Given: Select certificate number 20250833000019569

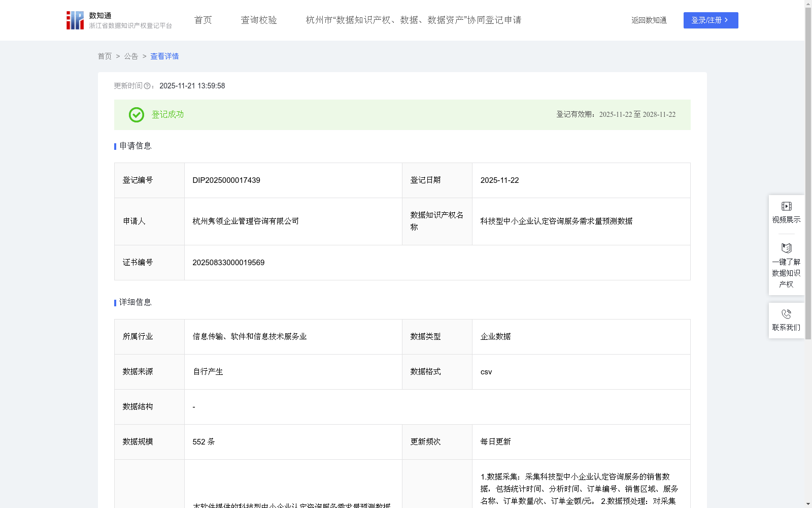Looking at the screenshot, I should [228, 263].
